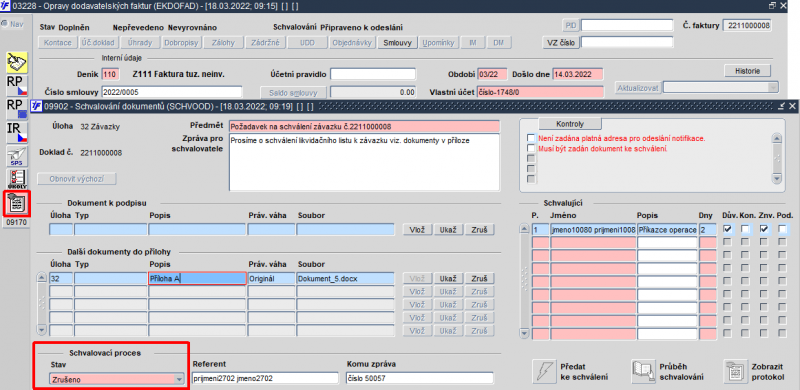This screenshot has width=800, height=390.
Task: Click down arrow of Schvalující list scrollbar
Action: pos(524,333)
